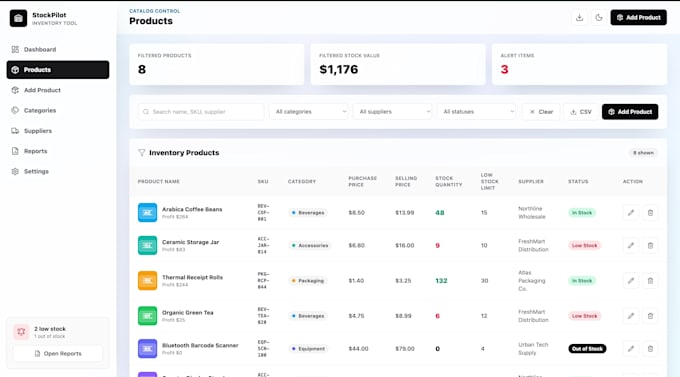Click the download icon in header
680x377 pixels.
pyautogui.click(x=579, y=17)
